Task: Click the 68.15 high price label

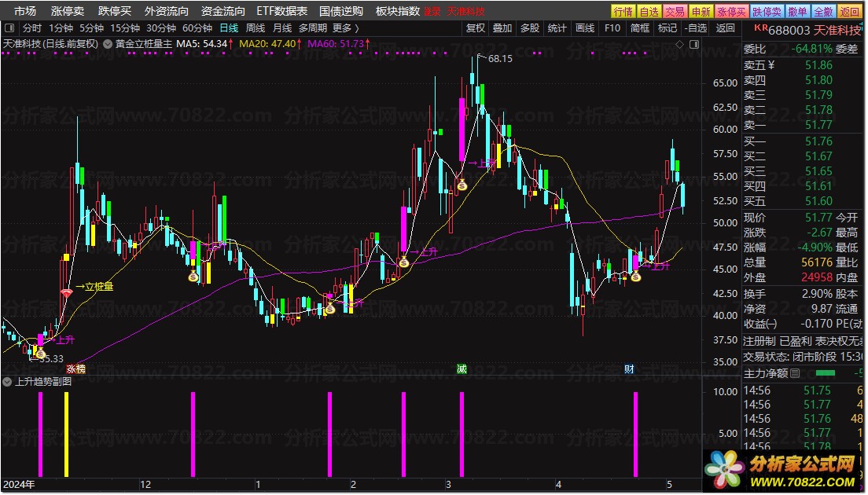Action: click(500, 59)
